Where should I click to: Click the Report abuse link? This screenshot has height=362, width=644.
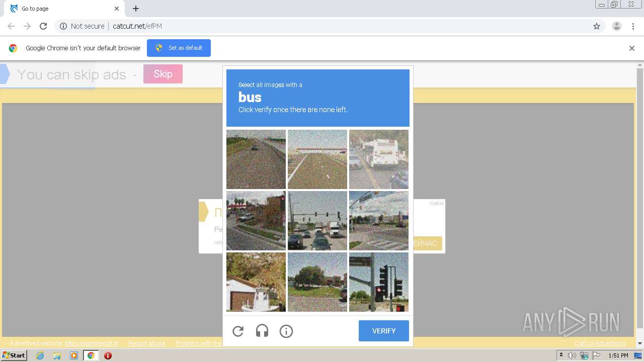(147, 343)
